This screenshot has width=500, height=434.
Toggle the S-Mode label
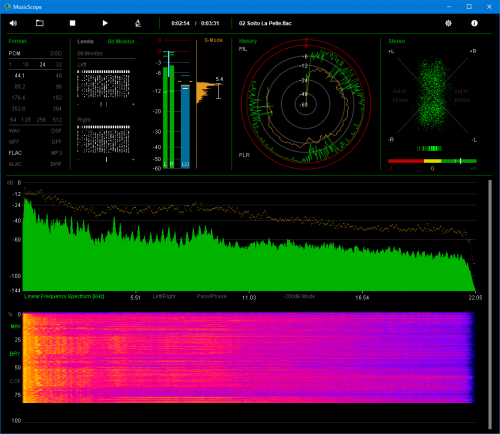pyautogui.click(x=213, y=40)
